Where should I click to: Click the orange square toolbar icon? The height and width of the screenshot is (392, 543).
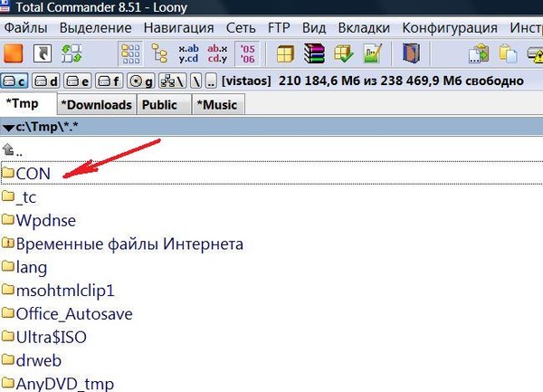tap(14, 54)
